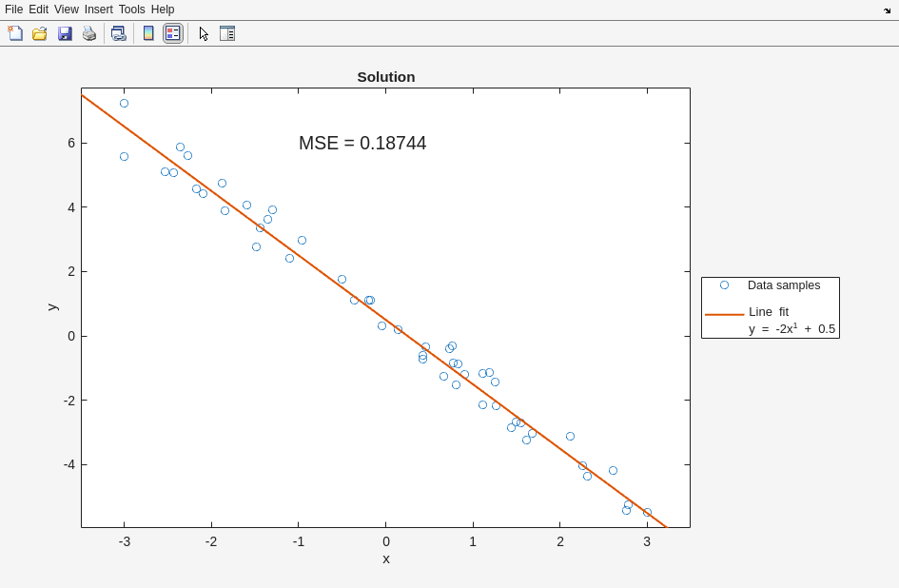Image resolution: width=899 pixels, height=588 pixels.
Task: Print the figure with the printer icon
Action: [x=89, y=33]
